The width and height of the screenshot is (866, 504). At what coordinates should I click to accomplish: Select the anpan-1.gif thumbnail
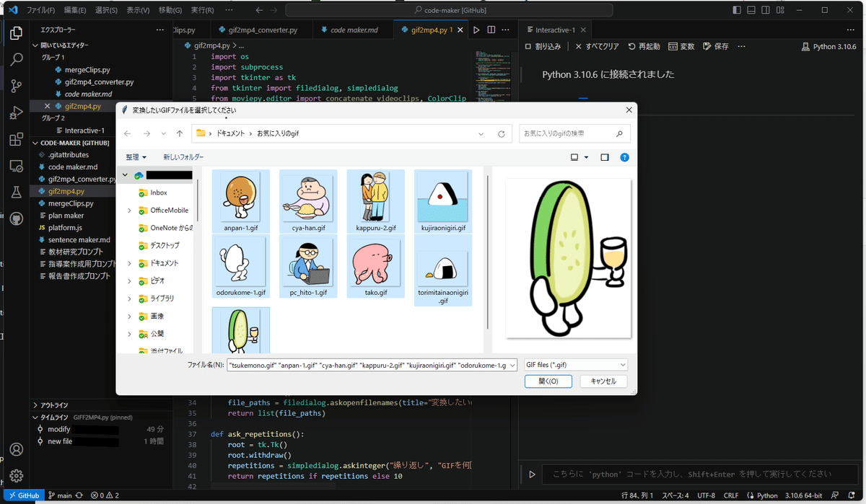pos(241,202)
